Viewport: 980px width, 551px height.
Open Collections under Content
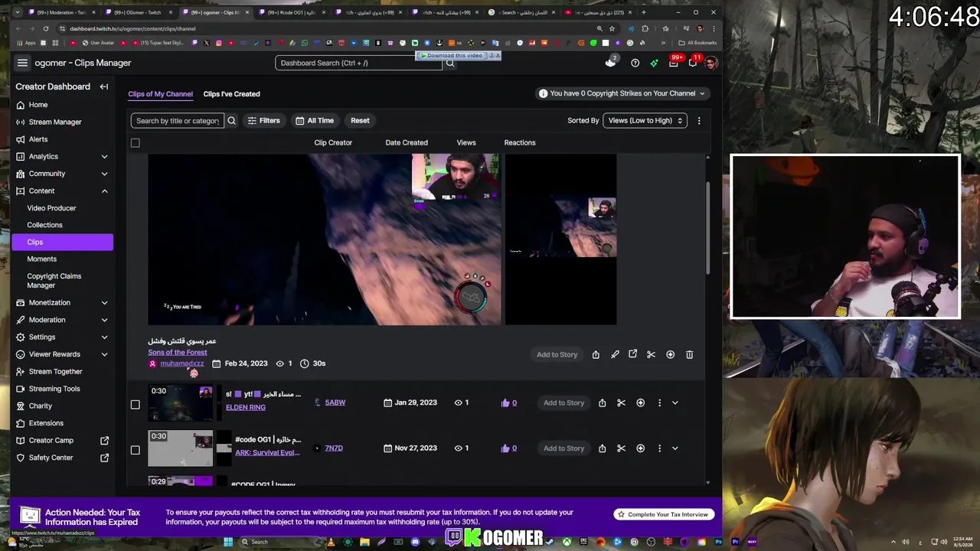click(44, 225)
